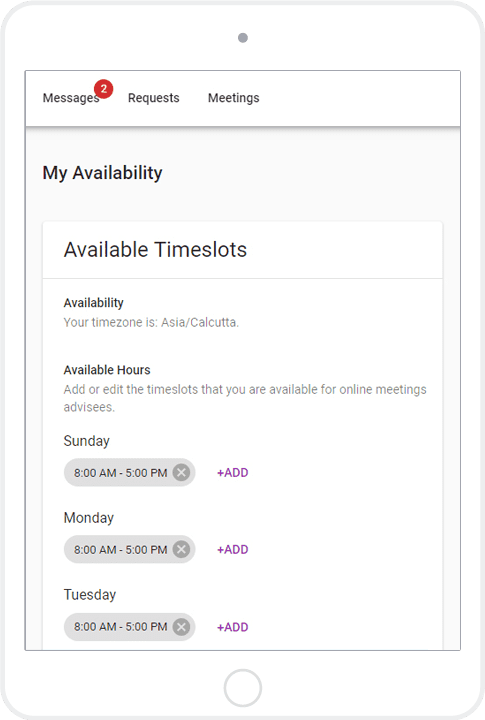Click the red notification badge showing 2

(104, 89)
